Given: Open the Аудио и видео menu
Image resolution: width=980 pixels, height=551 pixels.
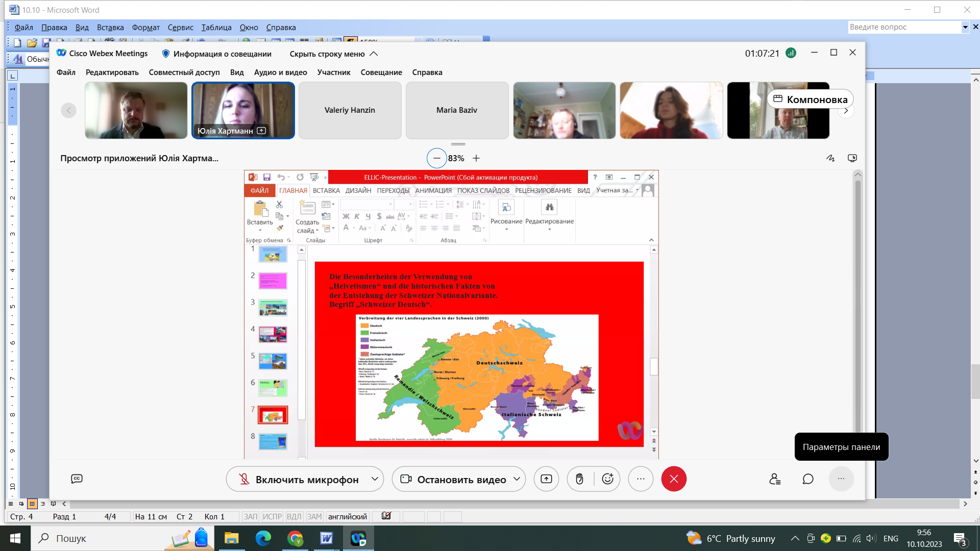Looking at the screenshot, I should coord(281,72).
